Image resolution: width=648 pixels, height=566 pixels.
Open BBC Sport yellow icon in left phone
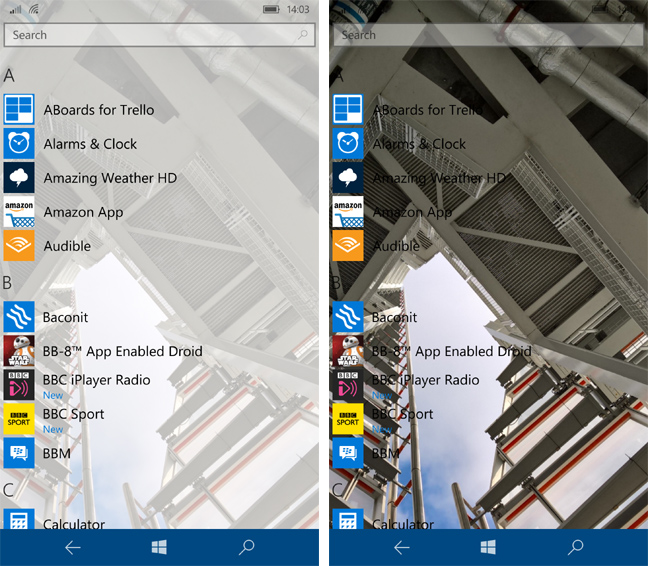19,419
